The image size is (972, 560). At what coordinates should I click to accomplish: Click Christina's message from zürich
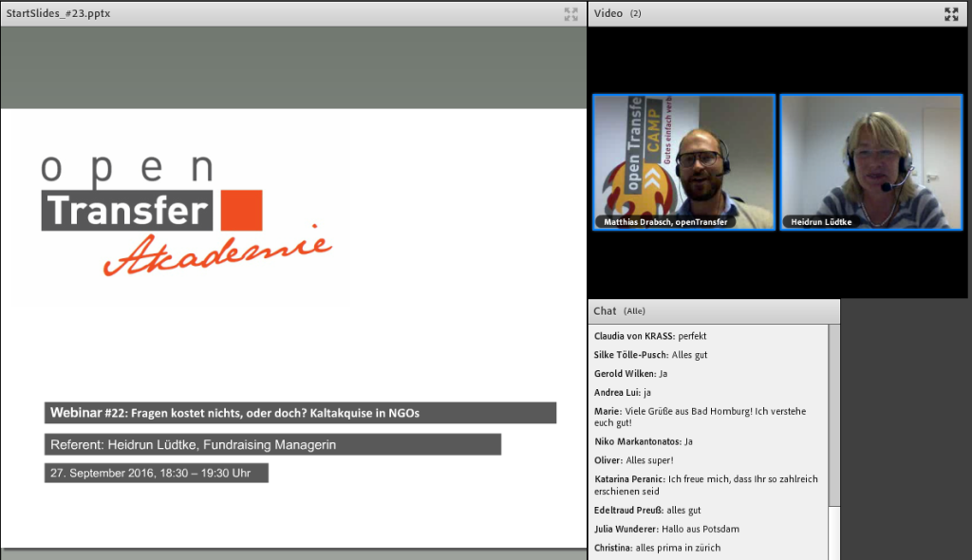[657, 548]
